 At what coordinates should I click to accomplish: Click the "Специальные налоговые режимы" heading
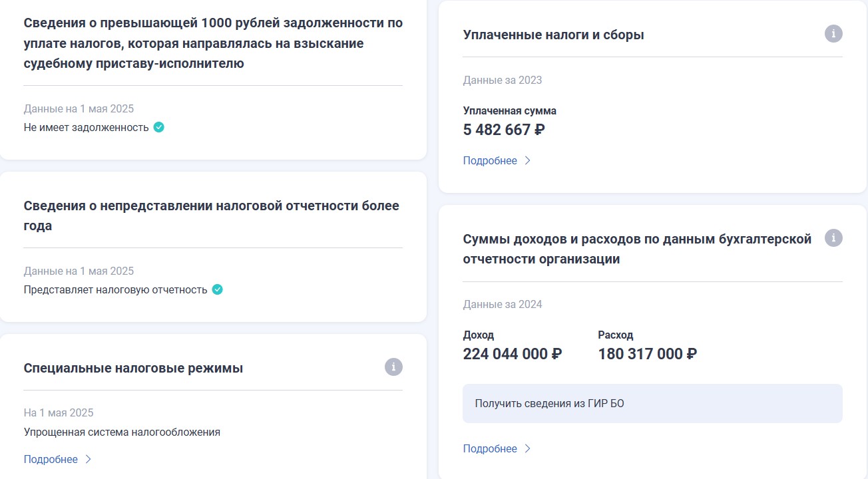coord(133,368)
